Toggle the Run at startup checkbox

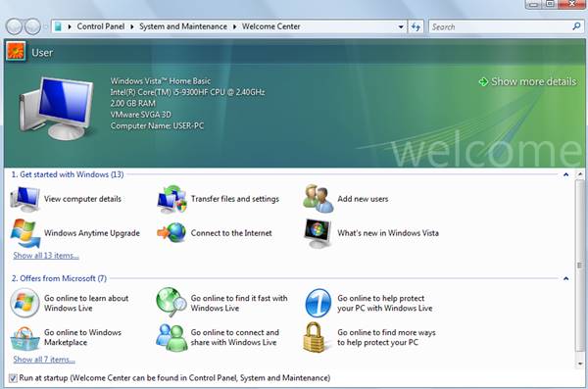click(13, 378)
